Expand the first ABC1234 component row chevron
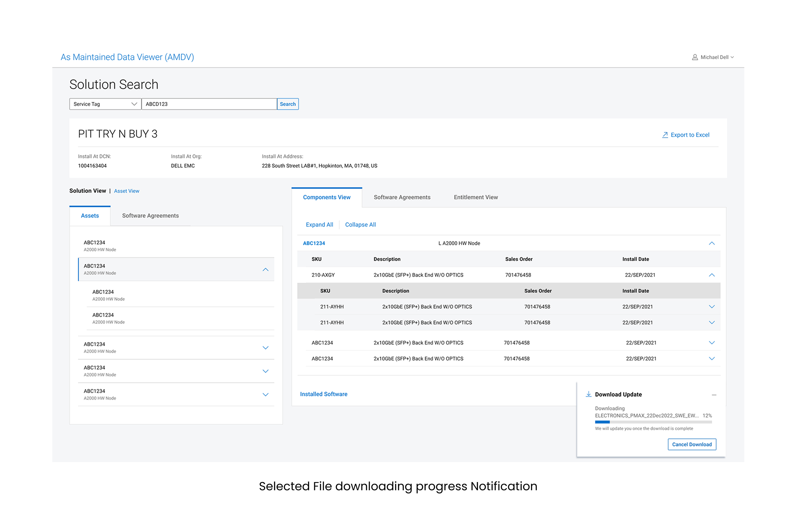The image size is (796, 532). click(x=712, y=343)
